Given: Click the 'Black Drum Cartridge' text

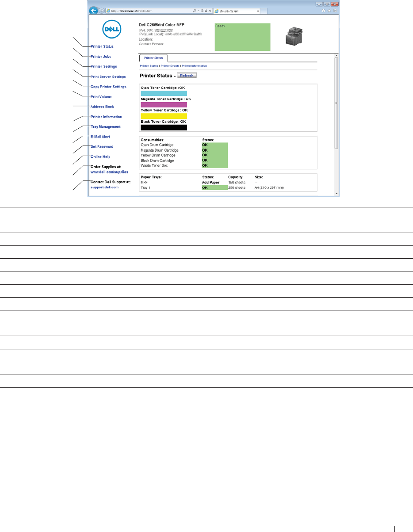Looking at the screenshot, I should pyautogui.click(x=157, y=161).
